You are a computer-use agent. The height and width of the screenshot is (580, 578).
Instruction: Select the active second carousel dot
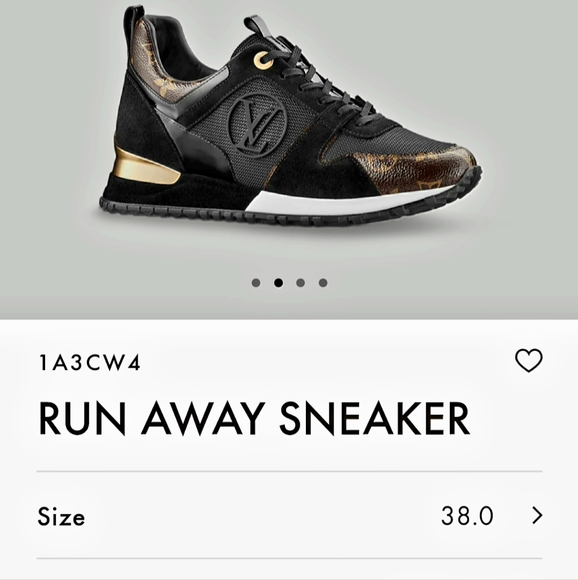(x=278, y=283)
